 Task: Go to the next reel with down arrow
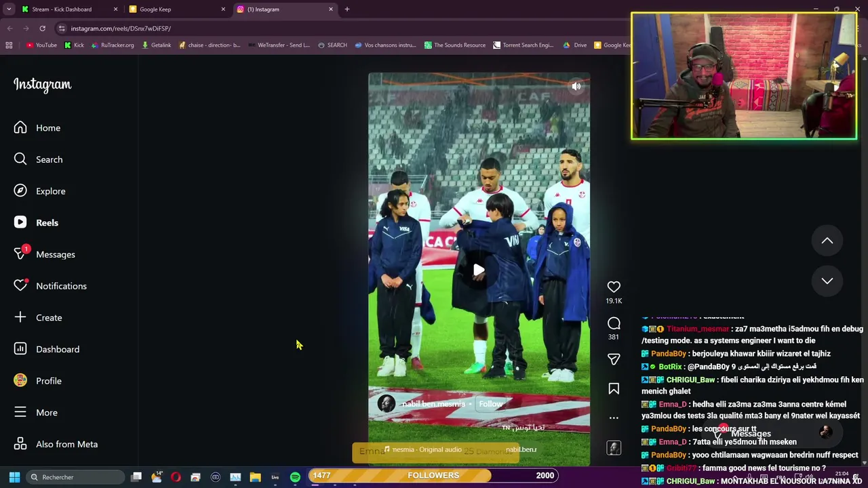click(x=827, y=281)
